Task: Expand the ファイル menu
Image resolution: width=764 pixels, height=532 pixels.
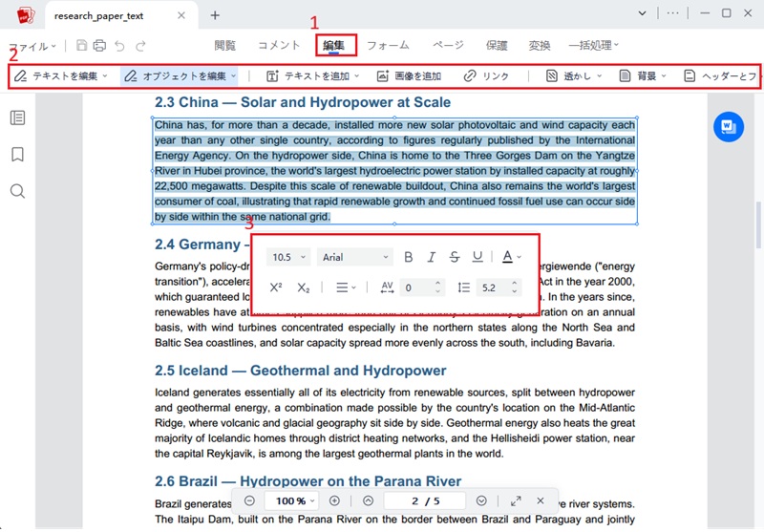Action: pos(32,46)
